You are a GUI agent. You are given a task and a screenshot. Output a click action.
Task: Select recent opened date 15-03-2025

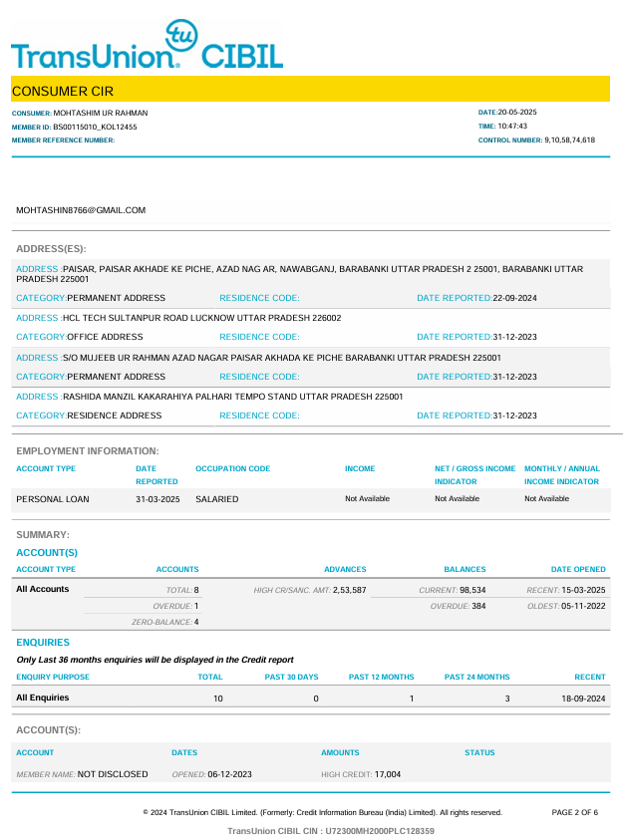tap(583, 590)
